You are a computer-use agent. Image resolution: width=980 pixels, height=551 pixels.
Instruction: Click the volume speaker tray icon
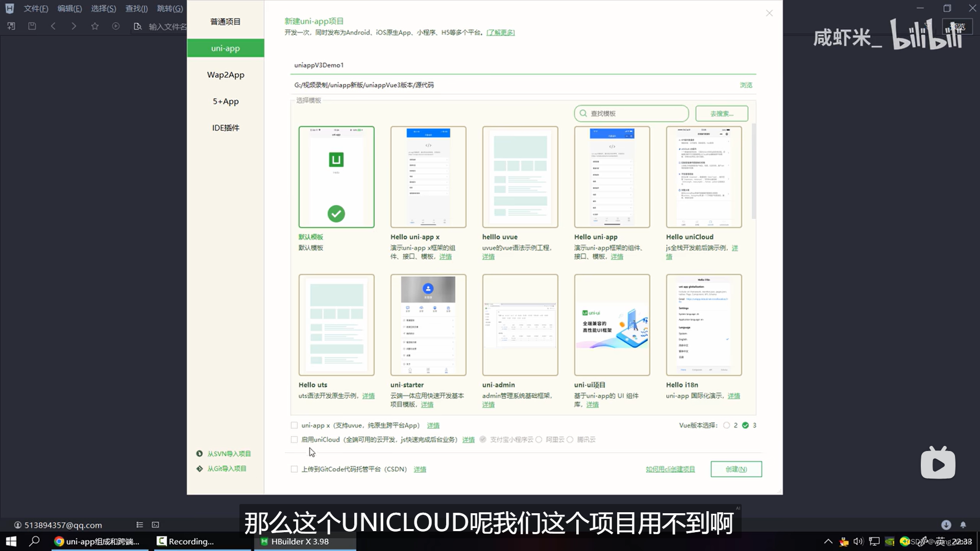858,541
